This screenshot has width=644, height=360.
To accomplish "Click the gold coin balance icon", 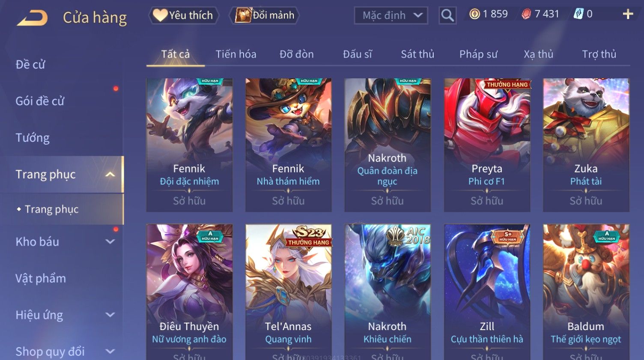I will click(474, 14).
